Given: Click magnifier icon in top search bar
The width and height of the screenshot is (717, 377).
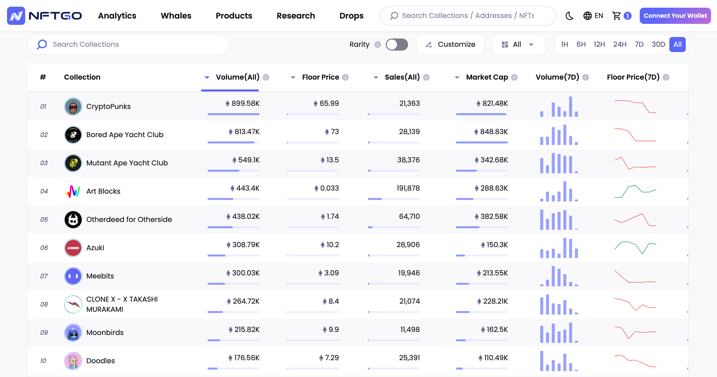Looking at the screenshot, I should (394, 16).
